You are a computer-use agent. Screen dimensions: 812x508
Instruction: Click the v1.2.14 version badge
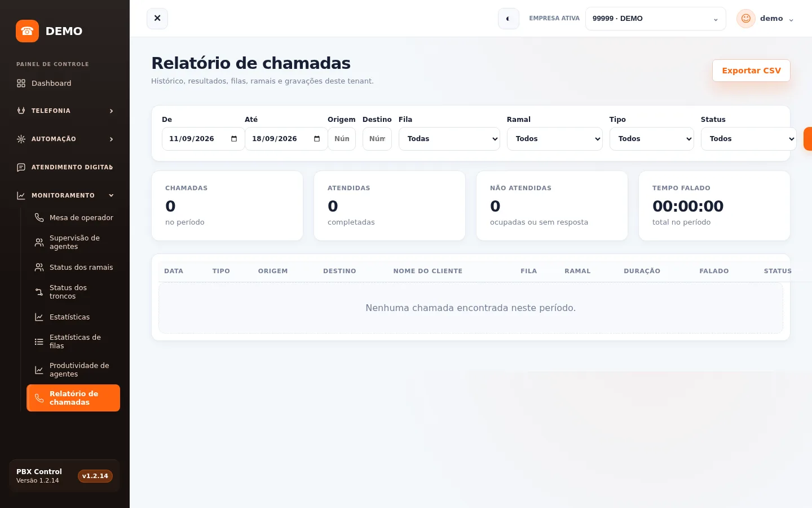point(95,476)
